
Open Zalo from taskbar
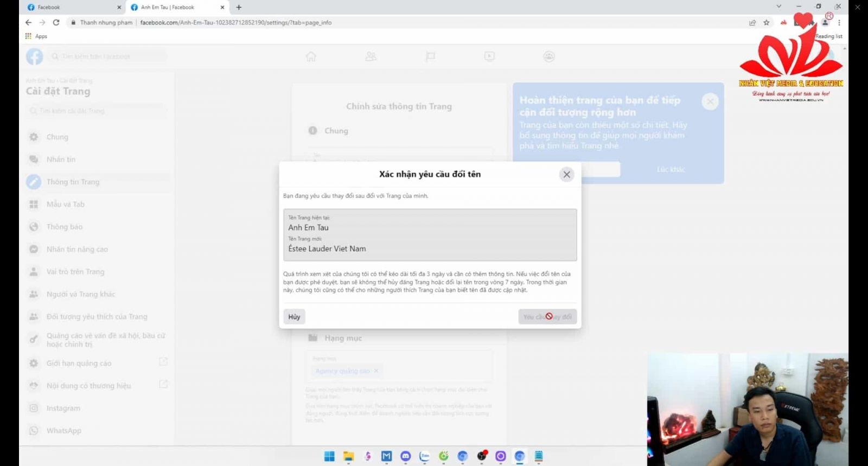pos(425,456)
